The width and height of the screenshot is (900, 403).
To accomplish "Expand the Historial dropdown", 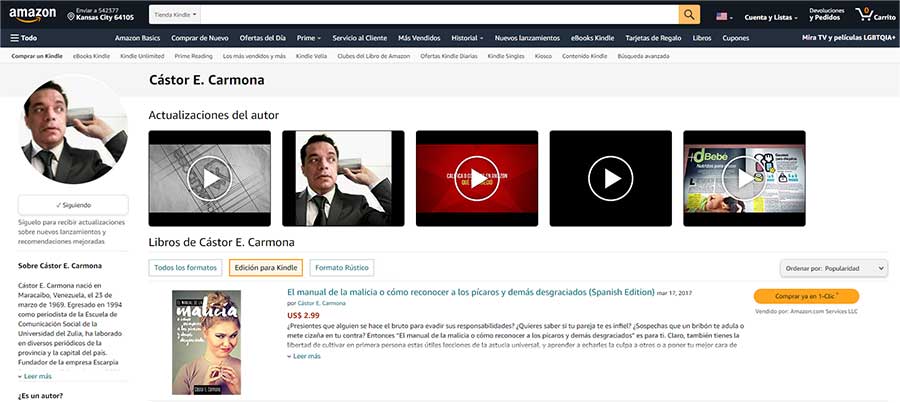I will [467, 38].
